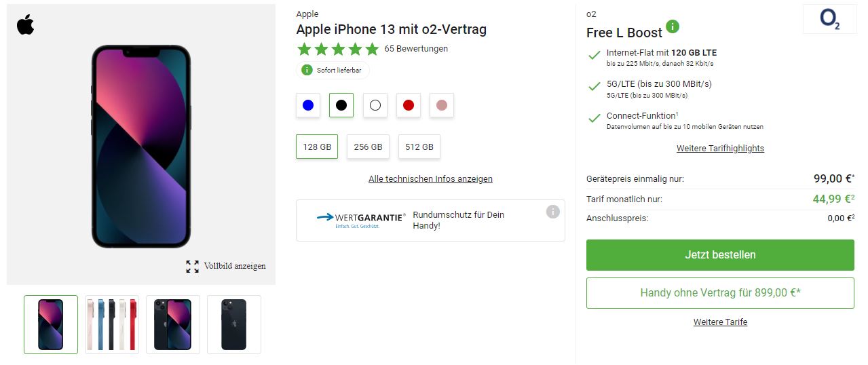Click the Apple logo icon
Screen dimensions: 868x365
pos(25,25)
